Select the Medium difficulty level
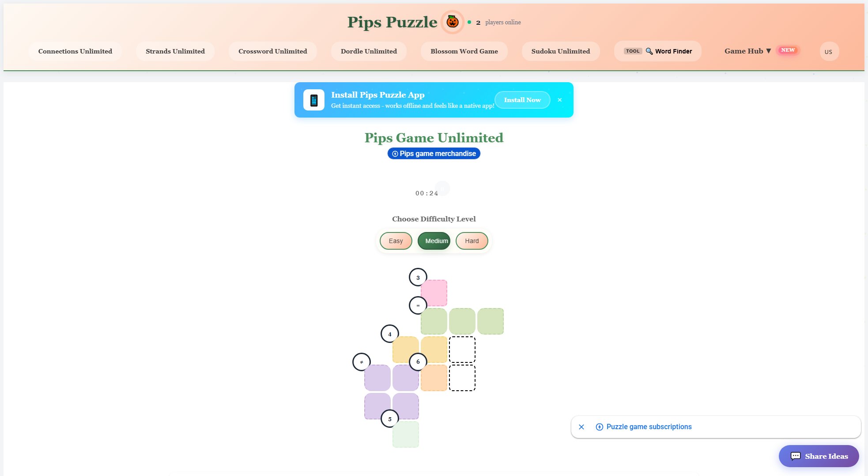868x476 pixels. 434,240
